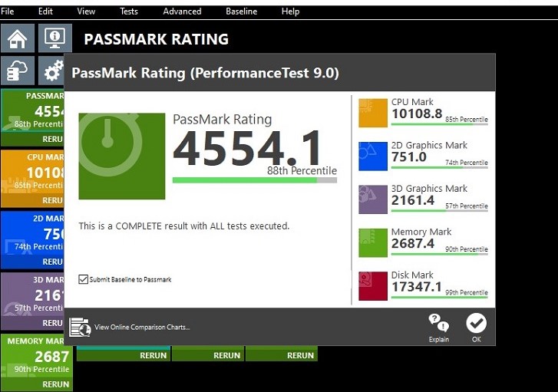Open the Baseline menu
Screen dimensions: 558x392
click(x=241, y=12)
